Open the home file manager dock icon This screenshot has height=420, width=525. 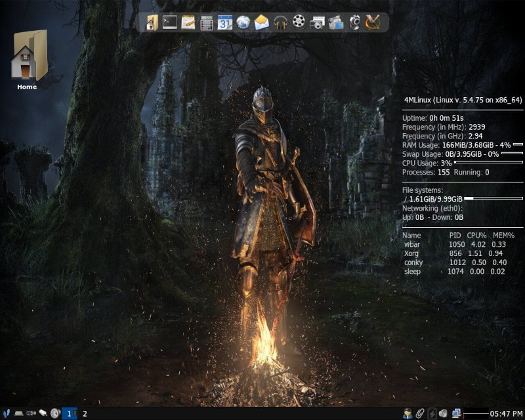(152, 22)
